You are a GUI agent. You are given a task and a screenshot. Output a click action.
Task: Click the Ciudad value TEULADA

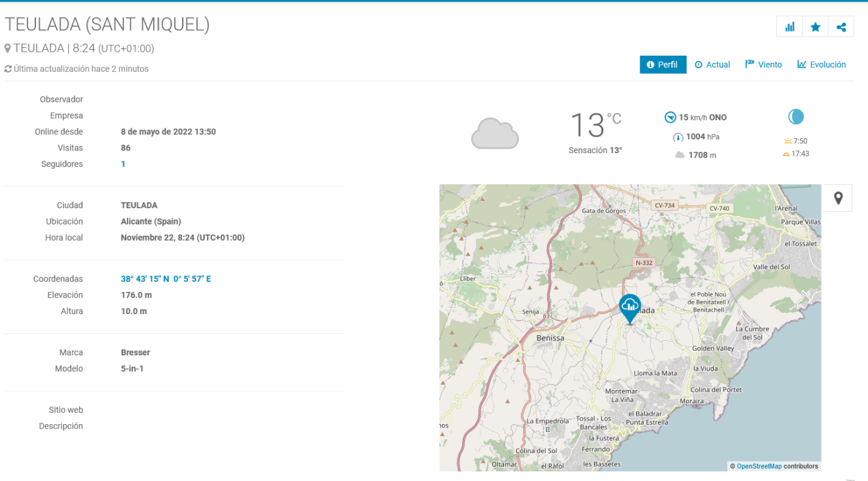(139, 205)
